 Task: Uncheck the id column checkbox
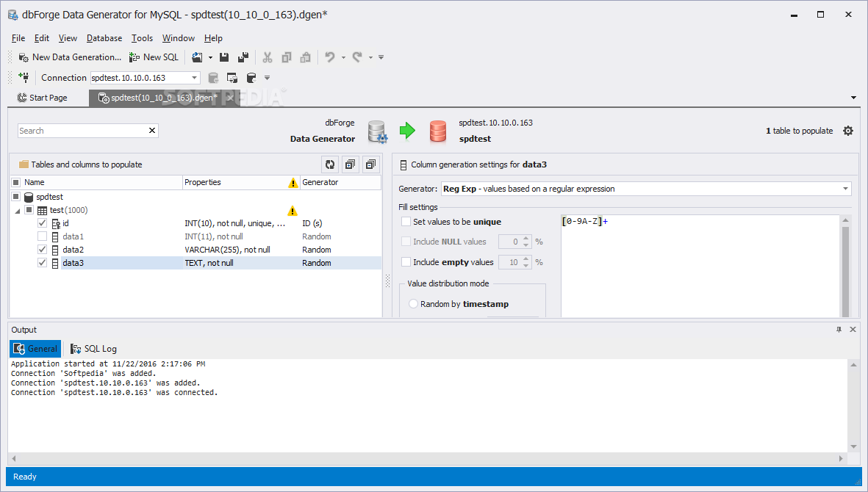[x=42, y=223]
